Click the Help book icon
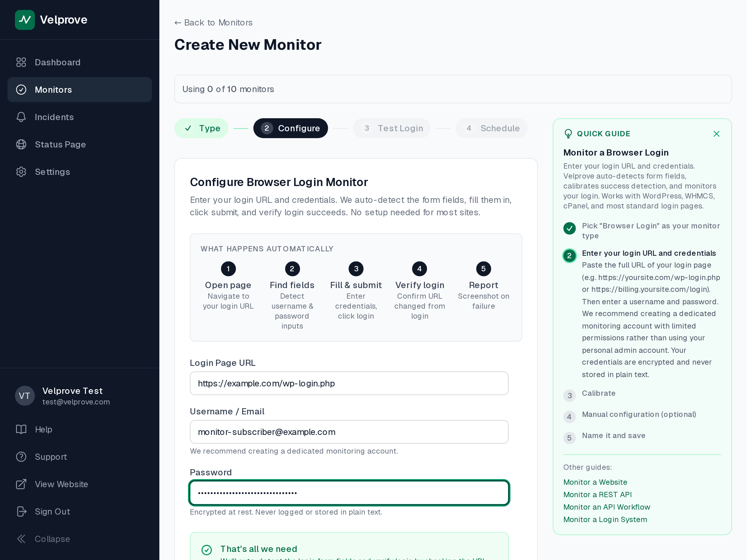Screen dimensions: 747x560 21,429
